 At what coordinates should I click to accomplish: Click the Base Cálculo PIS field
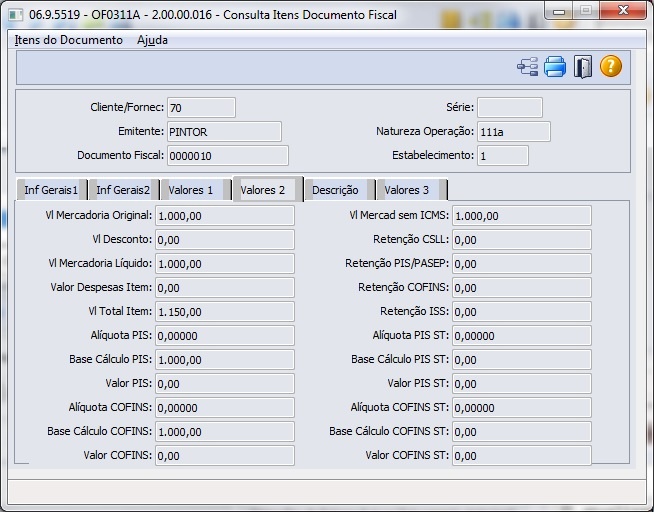[225, 359]
